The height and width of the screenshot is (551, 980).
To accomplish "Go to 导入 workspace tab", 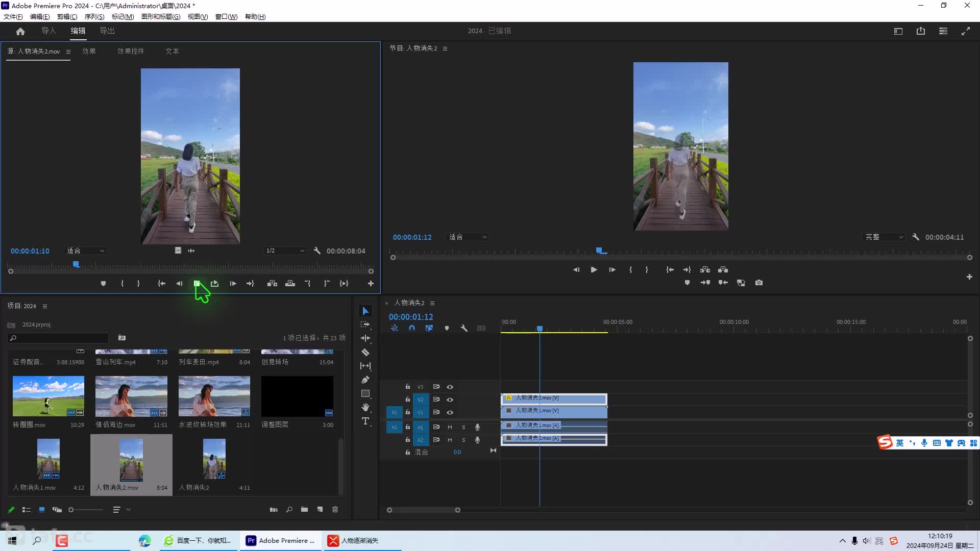I will tap(48, 31).
